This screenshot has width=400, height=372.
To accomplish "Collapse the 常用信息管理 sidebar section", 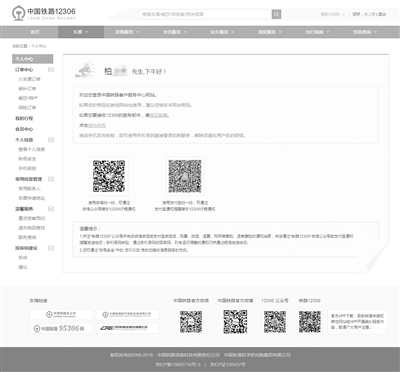I will point(51,179).
